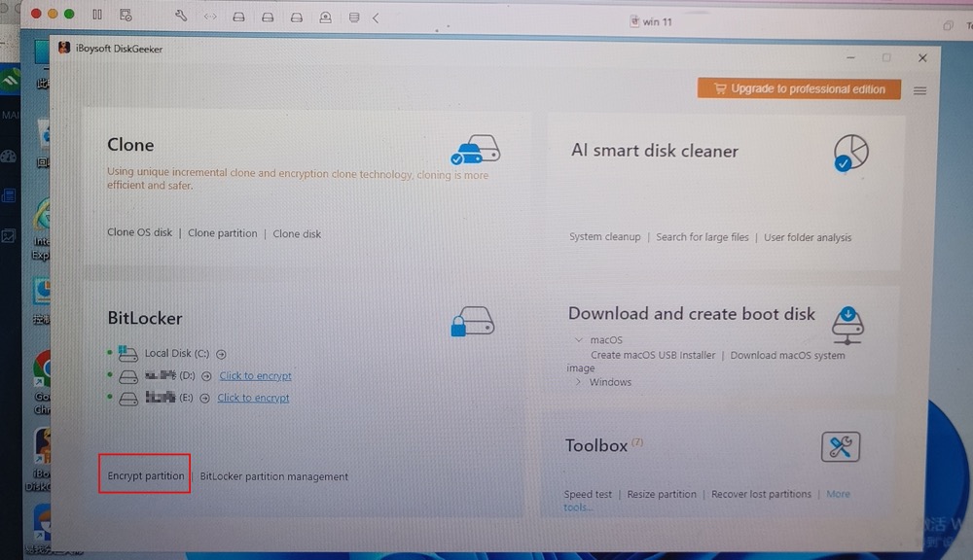Select Clone OS disk
Screen dimensions: 973x560
(139, 232)
